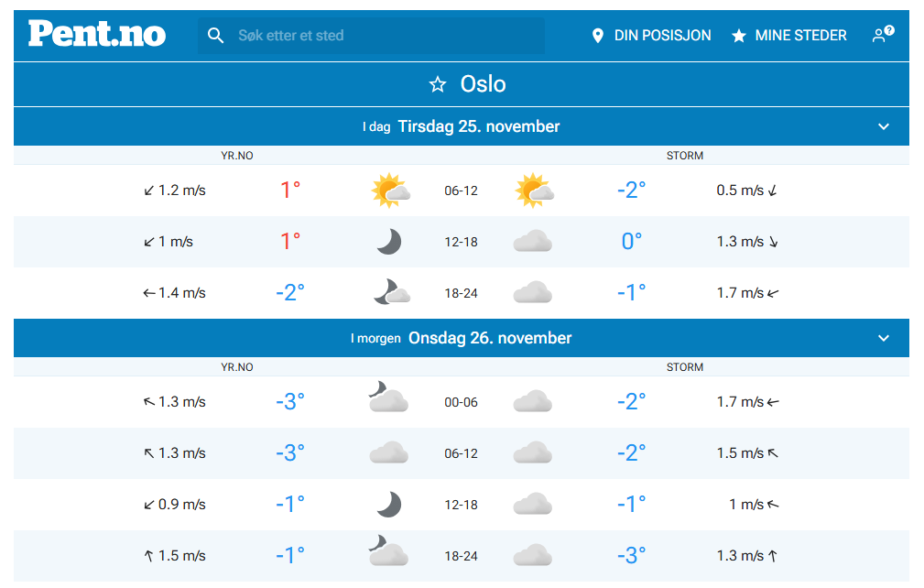
Task: Collapse the Tirsdag 25. november section
Action: pyautogui.click(x=884, y=126)
